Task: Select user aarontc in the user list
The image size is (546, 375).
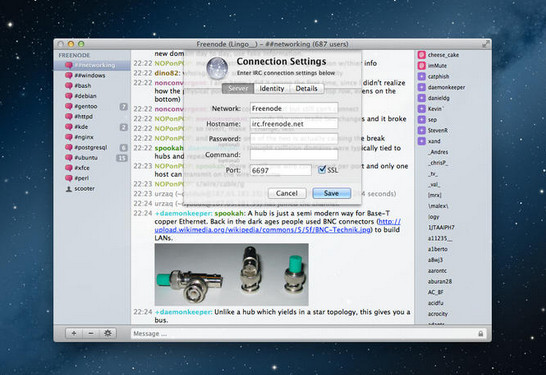Action: [x=437, y=271]
